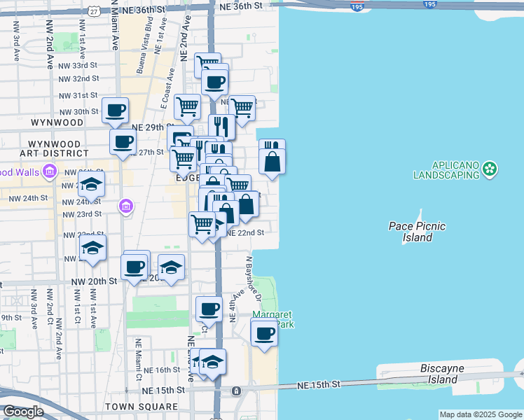Image resolution: width=524 pixels, height=420 pixels.
Task: Select the Pace Picnic Island label
Action: (x=417, y=232)
